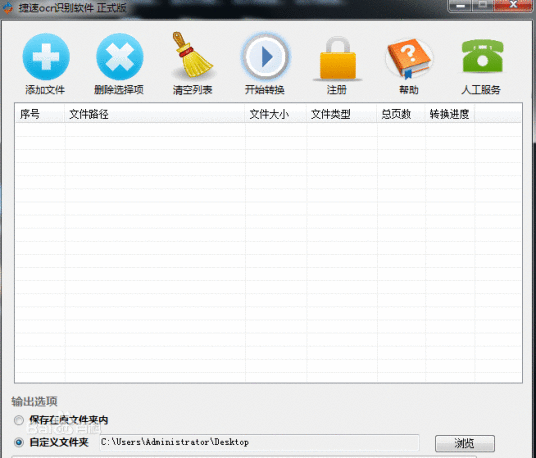Screen dimensions: 536x458
Task: Start conversion with the 开始转换 play icon
Action: click(x=266, y=56)
